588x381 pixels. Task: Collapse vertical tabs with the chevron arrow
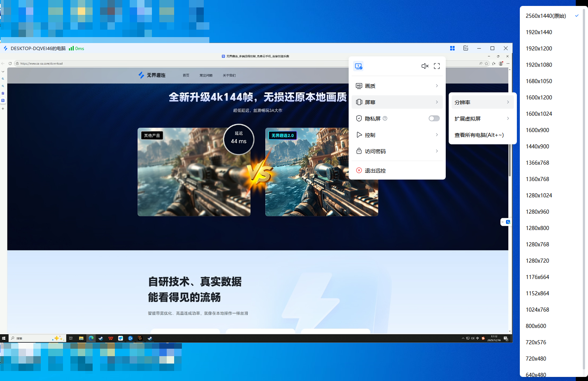coord(3,72)
